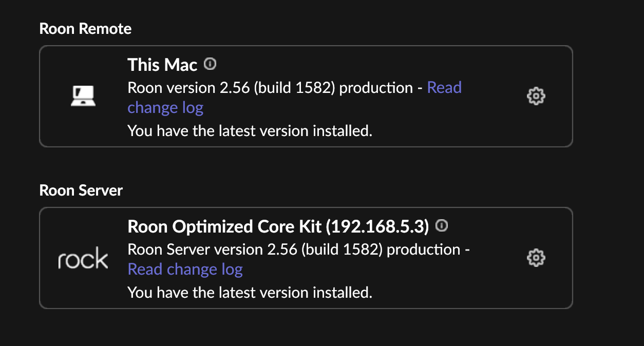Click latest version message under This Mac
Viewport: 644px width, 346px height.
[x=250, y=131]
